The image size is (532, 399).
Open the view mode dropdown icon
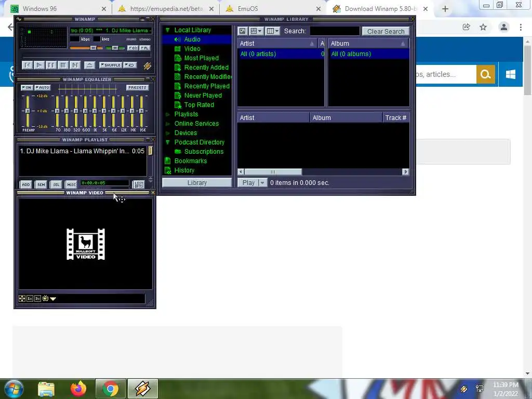pos(256,31)
